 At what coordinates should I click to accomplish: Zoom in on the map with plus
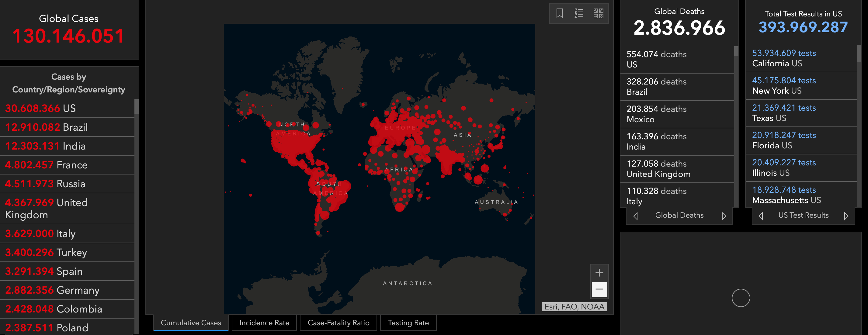[x=599, y=272]
